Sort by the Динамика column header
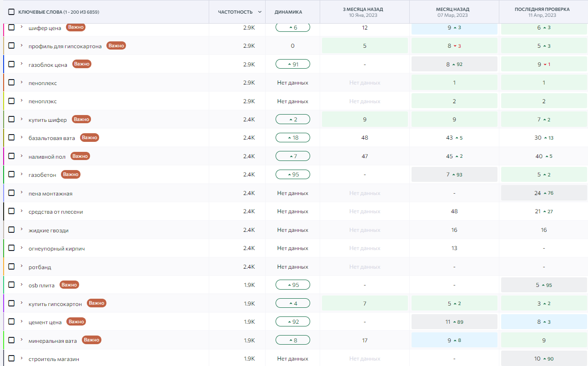Screen dimensions: 588x366 point(288,12)
